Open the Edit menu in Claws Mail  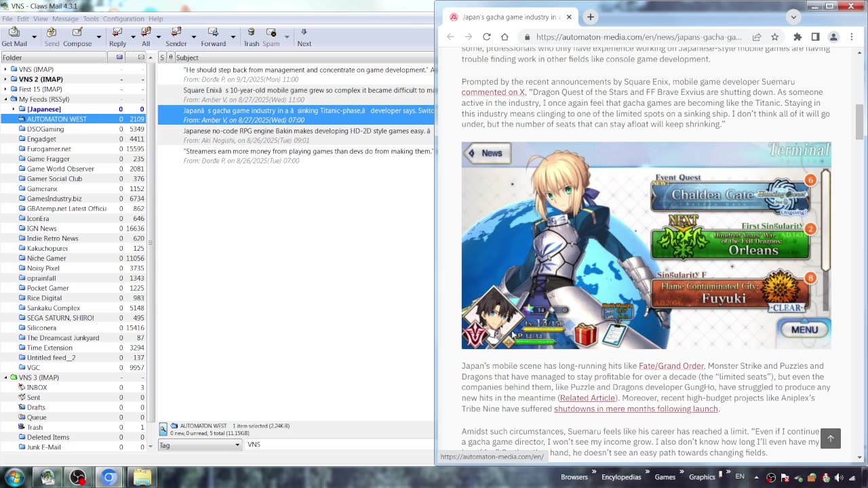[23, 19]
